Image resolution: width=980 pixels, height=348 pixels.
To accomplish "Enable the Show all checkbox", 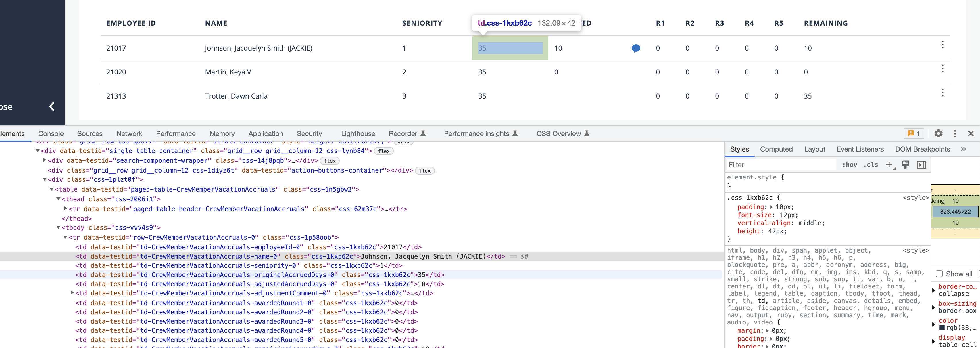I will tap(939, 274).
